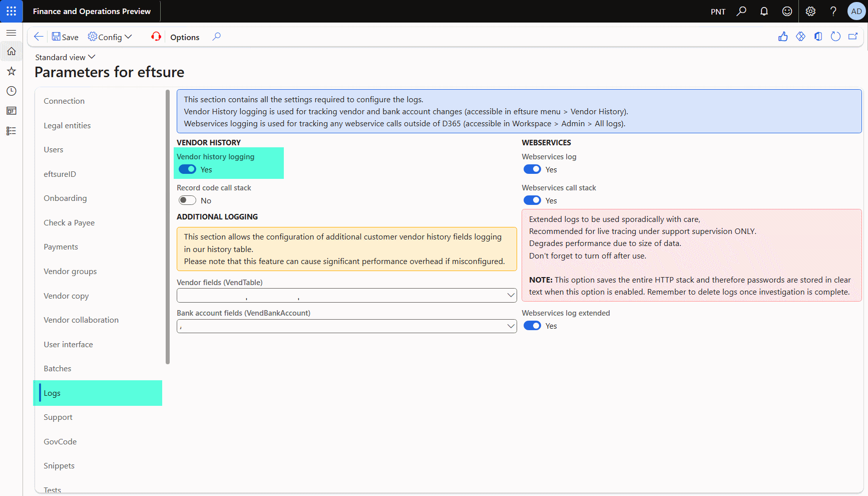868x496 pixels.
Task: Search actions with the action bar magnifier
Action: pyautogui.click(x=216, y=37)
